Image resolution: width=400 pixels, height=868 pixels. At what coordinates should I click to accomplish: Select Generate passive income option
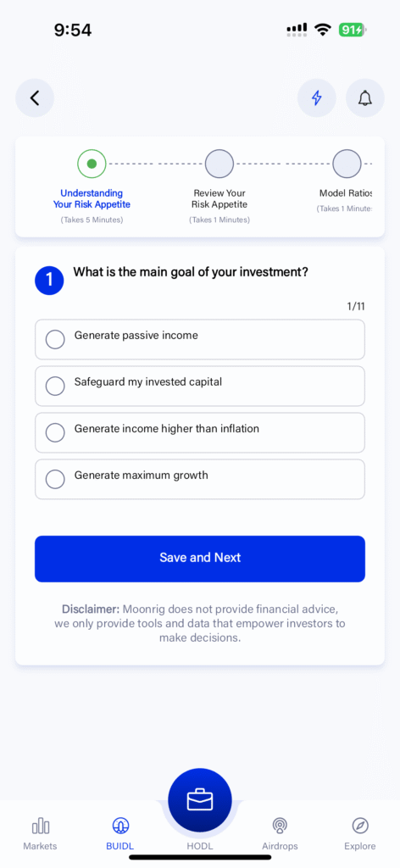pos(200,339)
